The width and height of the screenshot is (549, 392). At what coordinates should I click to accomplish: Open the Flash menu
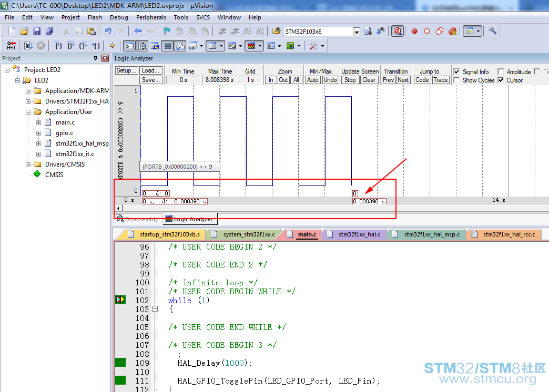coord(95,17)
